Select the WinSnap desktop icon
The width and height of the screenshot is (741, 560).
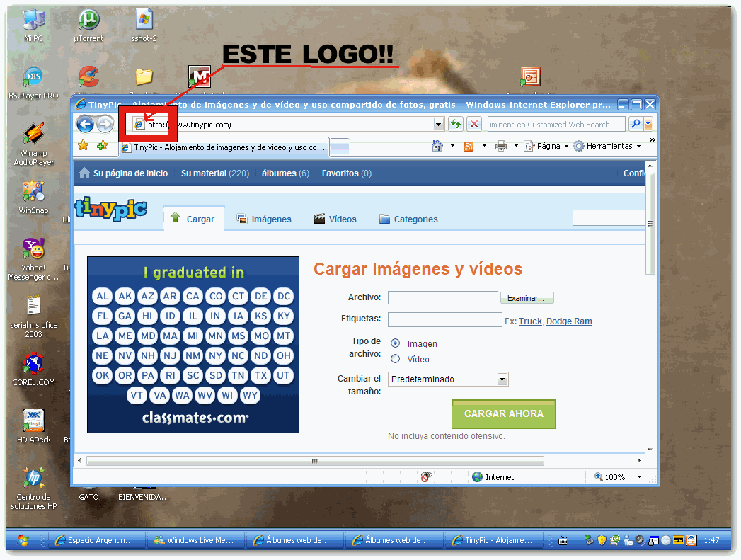33,198
